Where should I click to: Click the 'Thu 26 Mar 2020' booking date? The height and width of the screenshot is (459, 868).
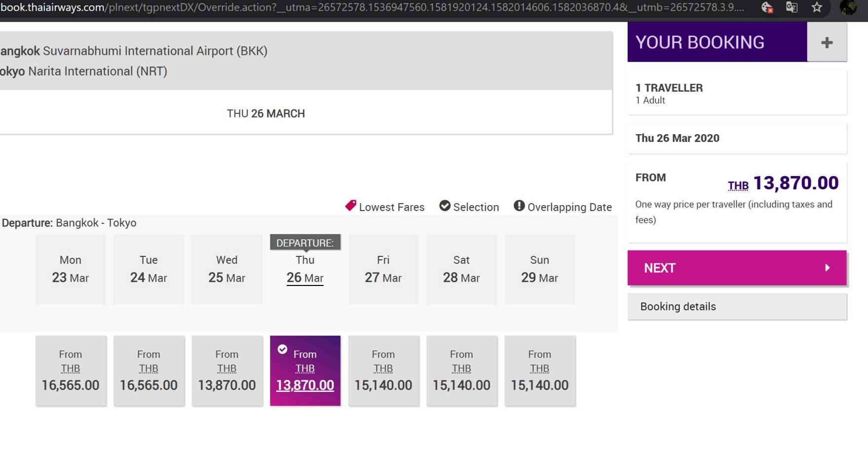click(x=678, y=138)
